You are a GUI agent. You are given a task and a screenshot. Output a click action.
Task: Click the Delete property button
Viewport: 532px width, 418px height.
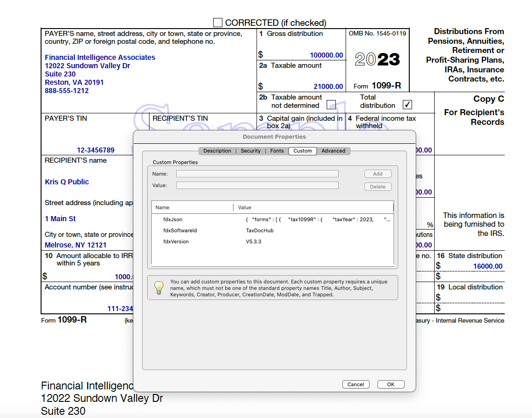[377, 187]
